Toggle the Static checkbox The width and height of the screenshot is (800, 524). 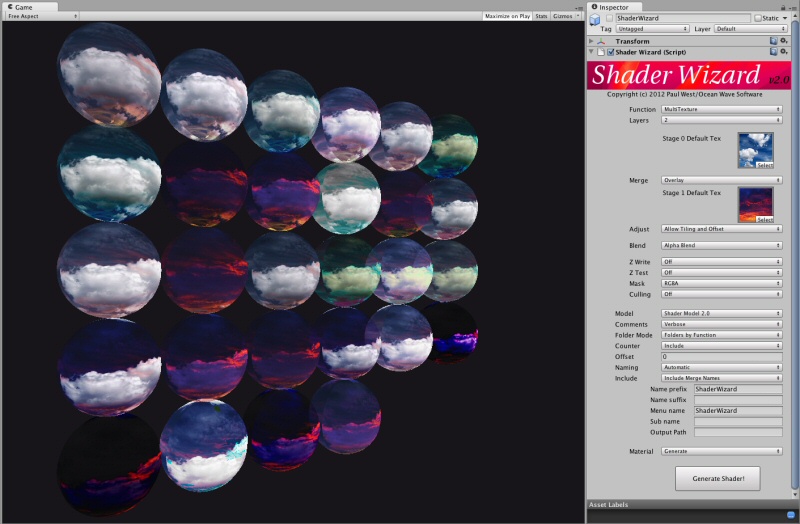point(758,18)
